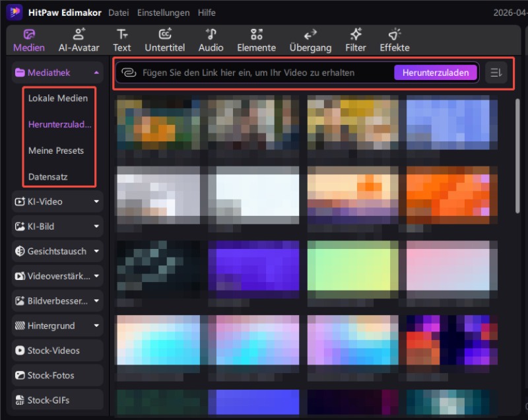
Task: Open Stock-Videos from the sidebar
Action: pos(57,351)
